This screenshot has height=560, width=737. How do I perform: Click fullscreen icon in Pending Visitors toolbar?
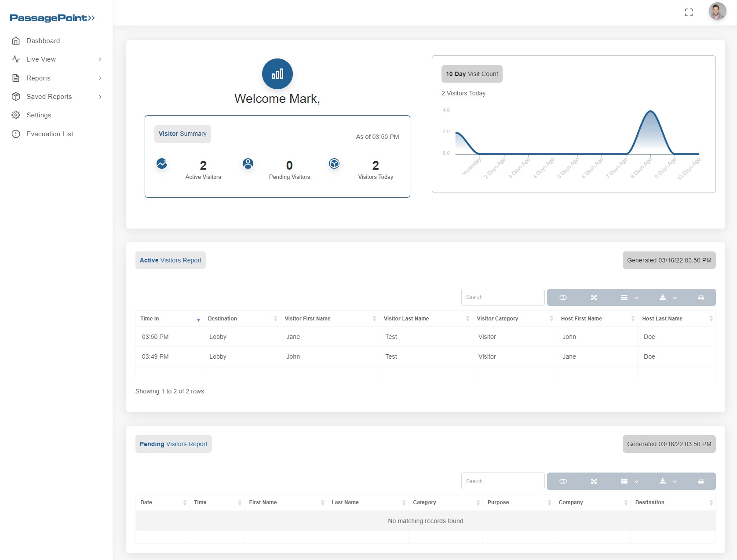(594, 481)
